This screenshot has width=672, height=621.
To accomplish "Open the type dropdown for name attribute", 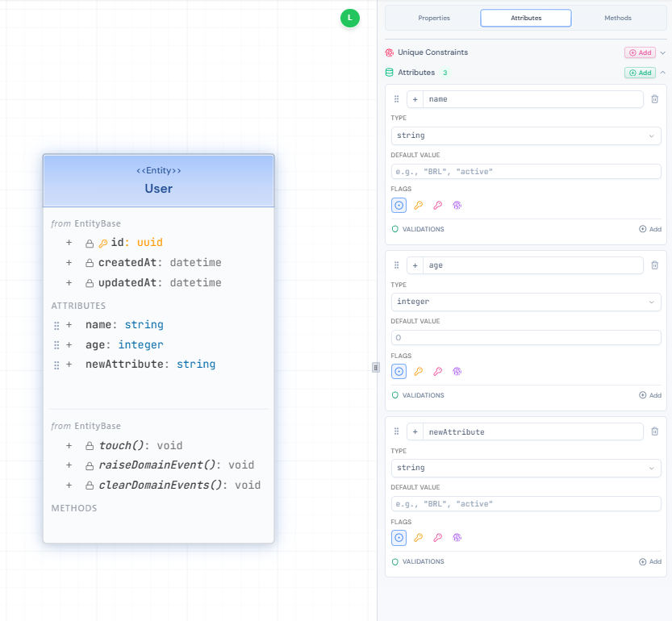I will [525, 135].
